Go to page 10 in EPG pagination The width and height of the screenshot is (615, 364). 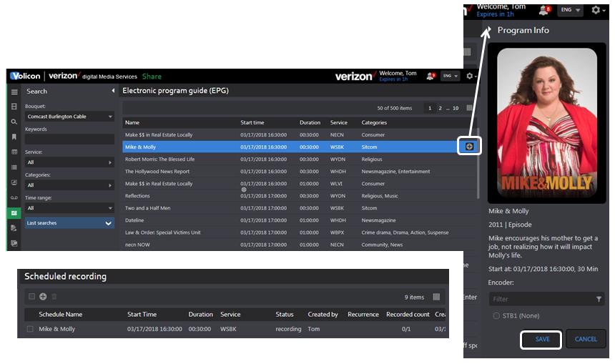tap(456, 108)
